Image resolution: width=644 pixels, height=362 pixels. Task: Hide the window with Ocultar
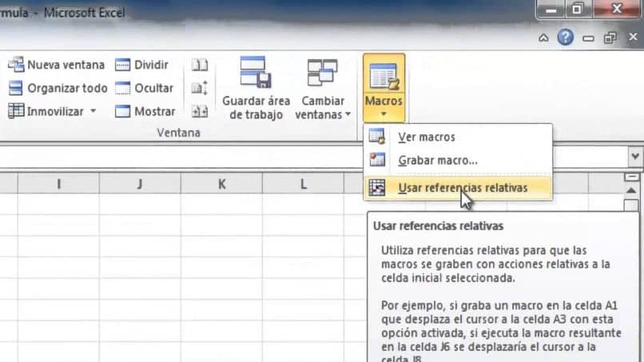click(x=144, y=88)
